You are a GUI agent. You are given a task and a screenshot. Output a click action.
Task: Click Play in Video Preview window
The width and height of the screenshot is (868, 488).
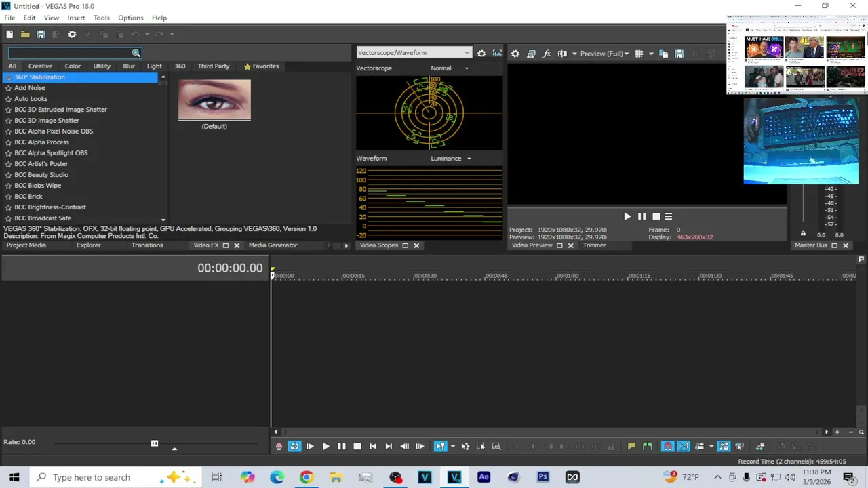click(x=627, y=216)
